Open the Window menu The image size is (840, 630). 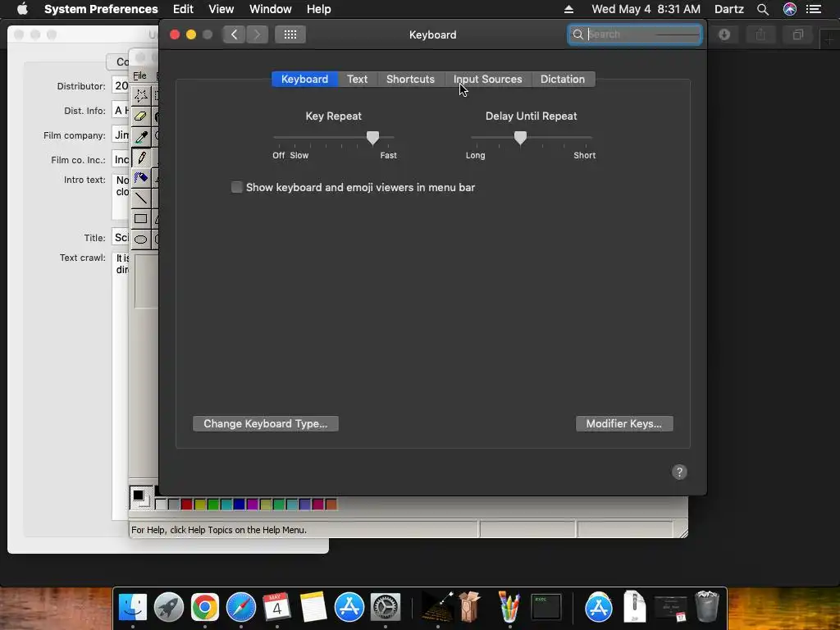point(271,9)
